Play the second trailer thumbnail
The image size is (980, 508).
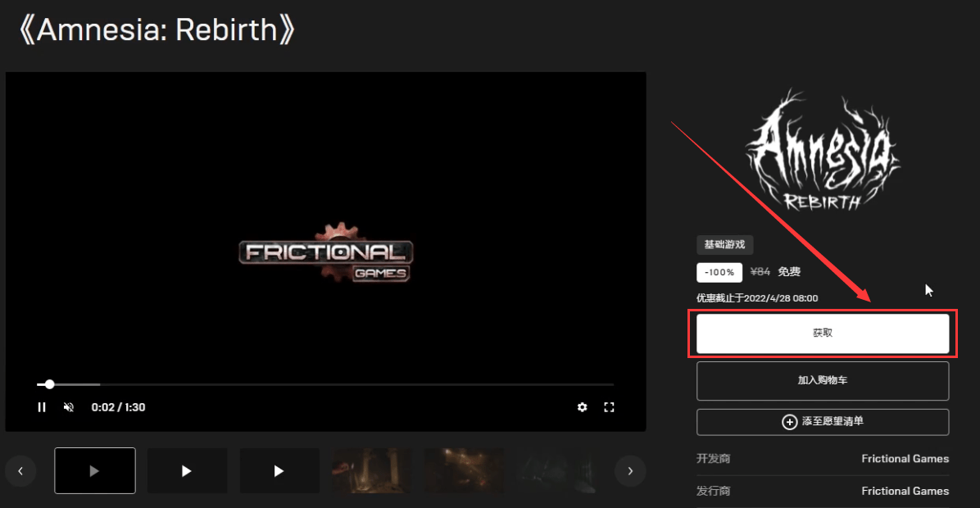[187, 470]
